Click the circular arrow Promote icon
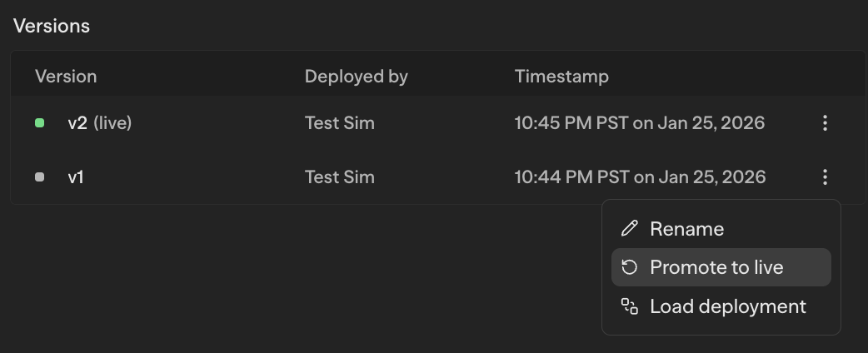This screenshot has height=353, width=868. pyautogui.click(x=630, y=267)
